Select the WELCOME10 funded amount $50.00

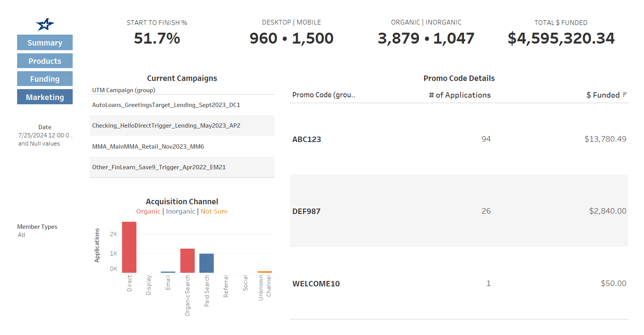[x=613, y=283]
